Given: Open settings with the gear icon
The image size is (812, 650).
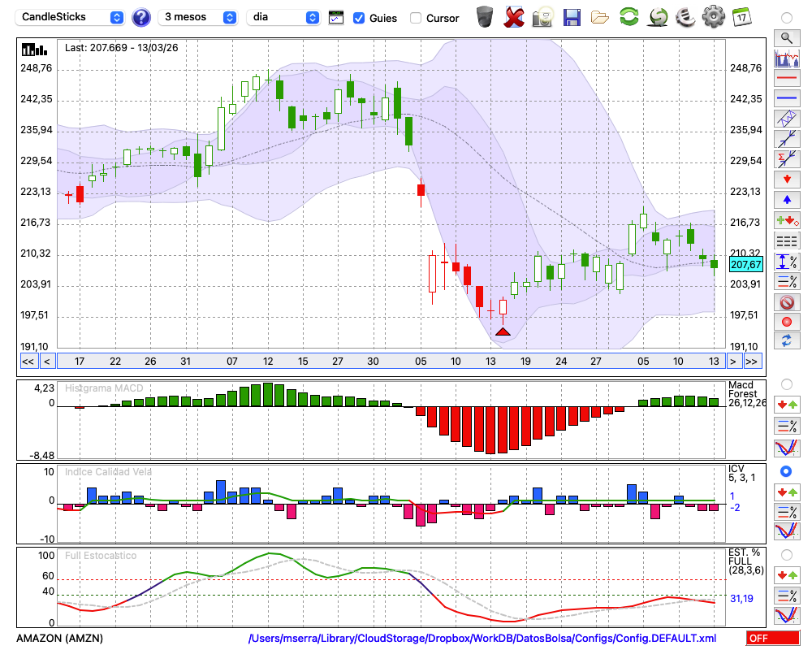Looking at the screenshot, I should pyautogui.click(x=713, y=17).
